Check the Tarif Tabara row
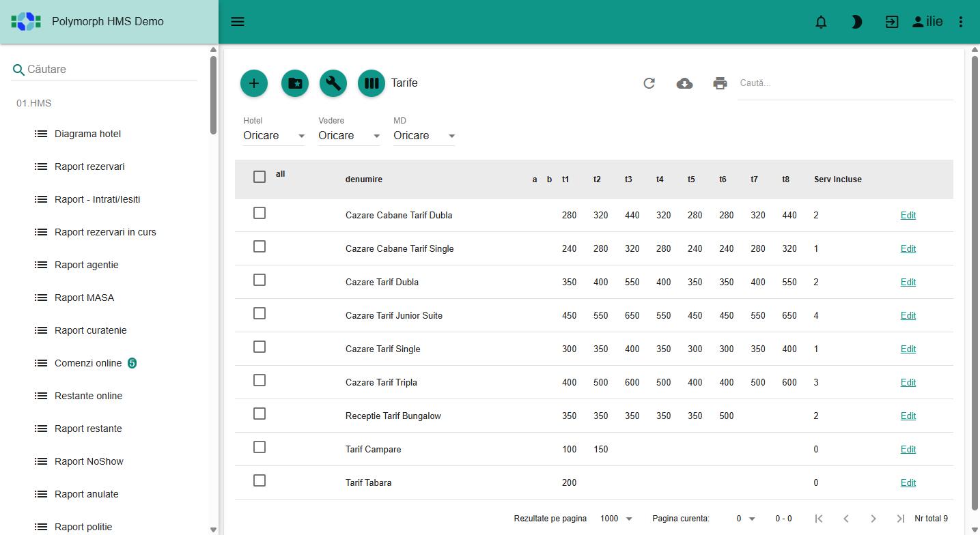Image resolution: width=980 pixels, height=535 pixels. coord(260,480)
